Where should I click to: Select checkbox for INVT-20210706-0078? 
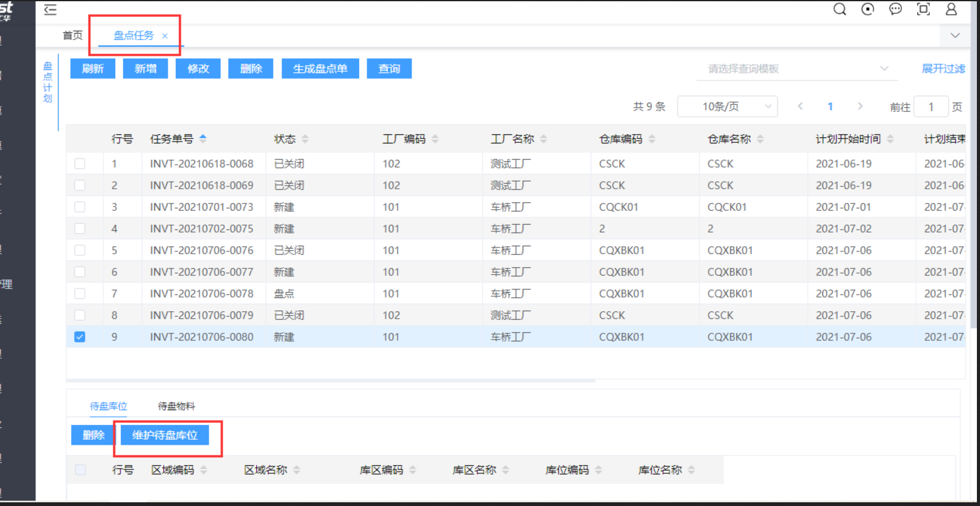pyautogui.click(x=80, y=294)
